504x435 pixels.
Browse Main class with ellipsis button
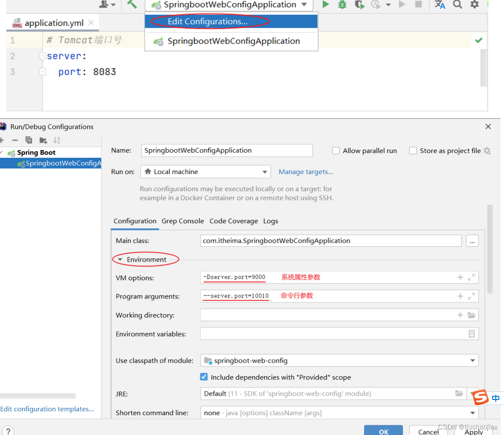(x=472, y=241)
